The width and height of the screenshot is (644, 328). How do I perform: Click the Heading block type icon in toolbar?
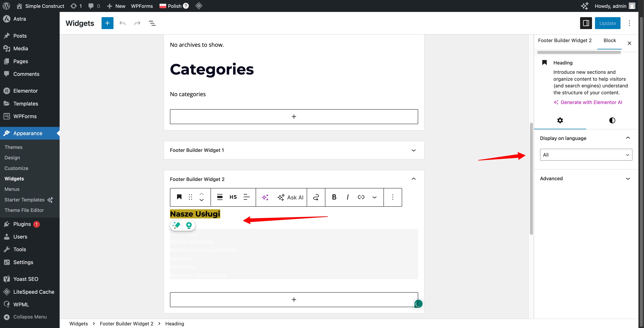[179, 197]
